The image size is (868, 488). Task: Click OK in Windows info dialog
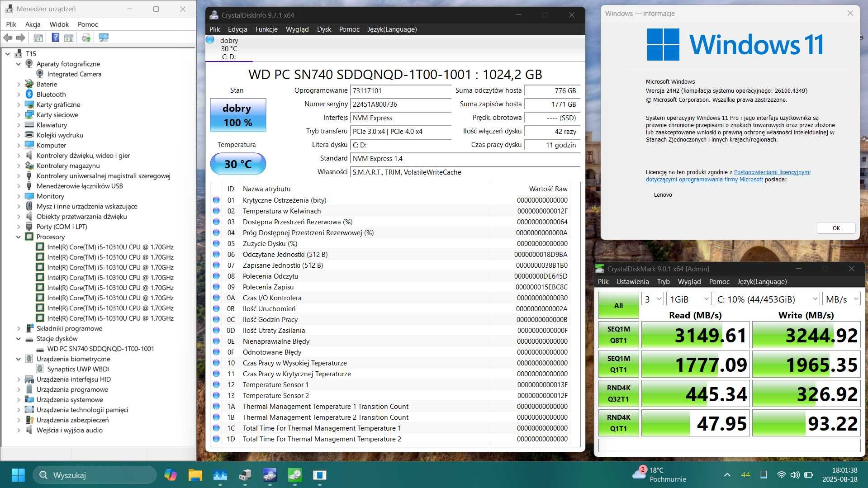(836, 228)
